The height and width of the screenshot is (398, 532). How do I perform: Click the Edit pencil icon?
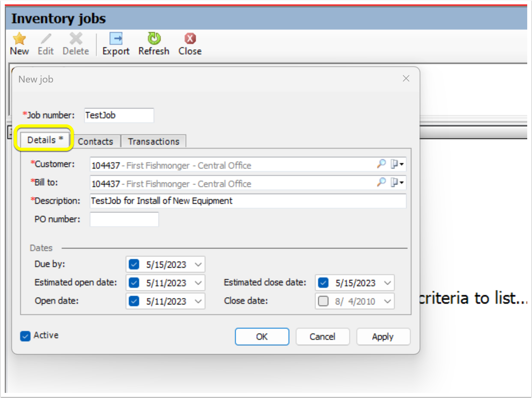(x=46, y=39)
